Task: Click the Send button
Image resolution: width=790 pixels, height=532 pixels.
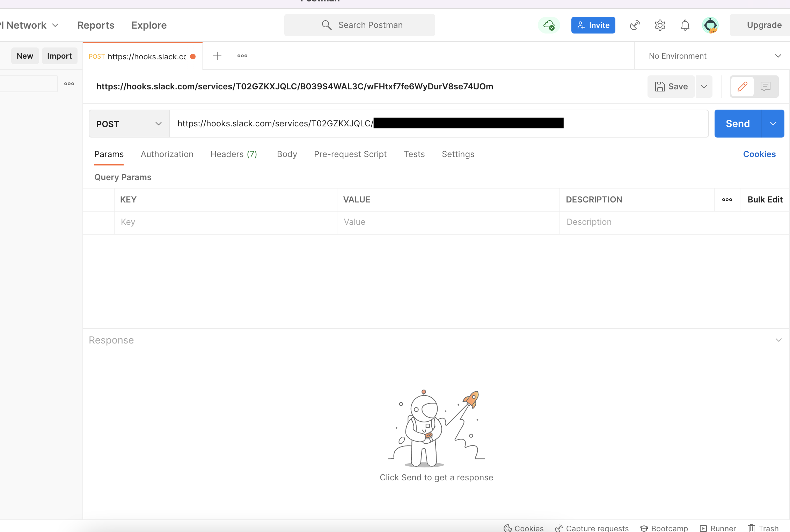Action: point(738,124)
